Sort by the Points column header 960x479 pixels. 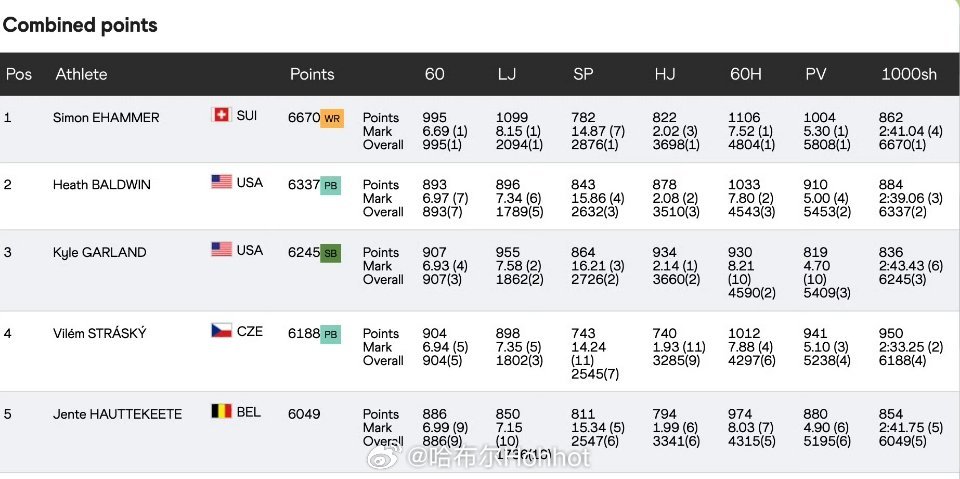pos(312,74)
